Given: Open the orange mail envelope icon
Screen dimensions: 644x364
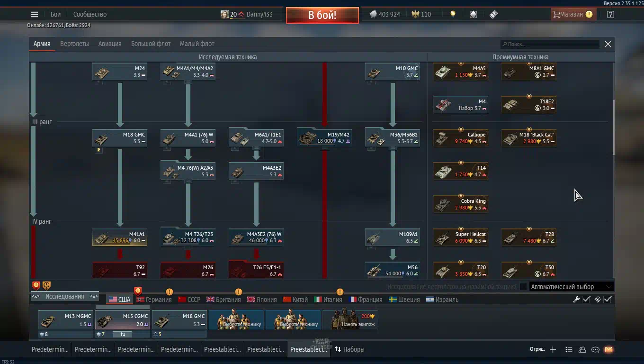Looking at the screenshot, I should click(x=608, y=349).
